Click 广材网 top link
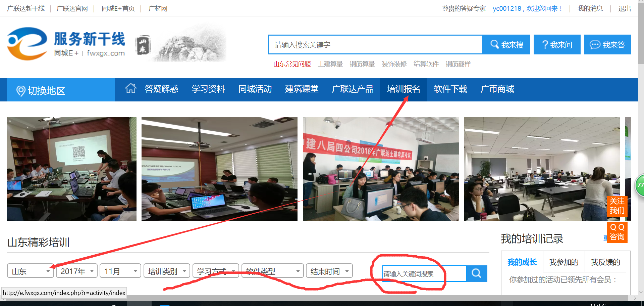644x306 pixels. [x=158, y=8]
